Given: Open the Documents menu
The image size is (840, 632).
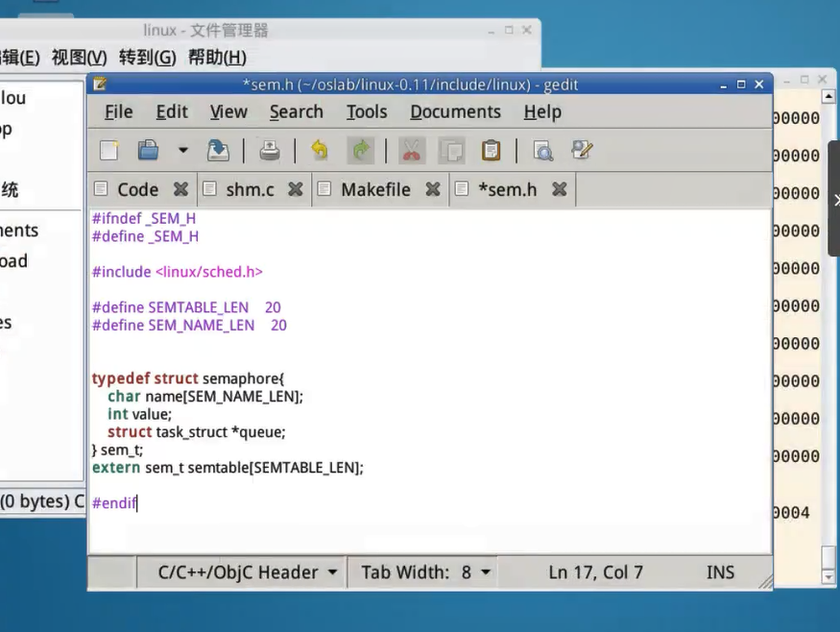Looking at the screenshot, I should (455, 112).
